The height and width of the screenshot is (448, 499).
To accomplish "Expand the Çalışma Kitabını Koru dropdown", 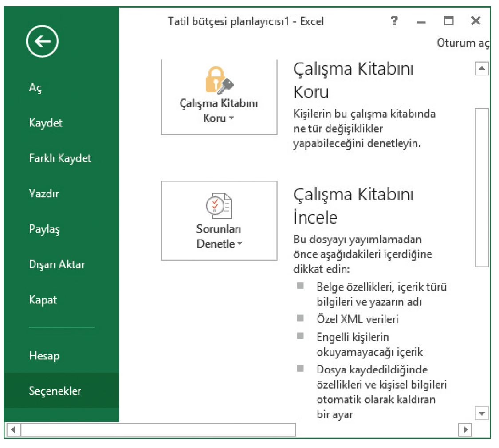I will 219,111.
